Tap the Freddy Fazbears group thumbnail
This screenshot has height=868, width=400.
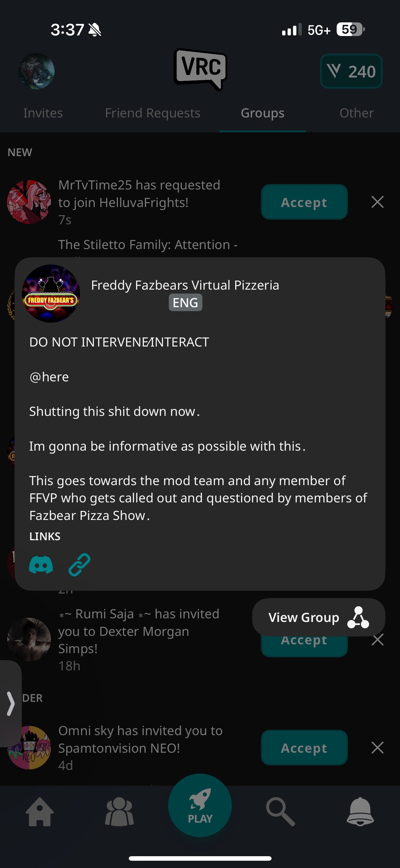[x=51, y=294]
